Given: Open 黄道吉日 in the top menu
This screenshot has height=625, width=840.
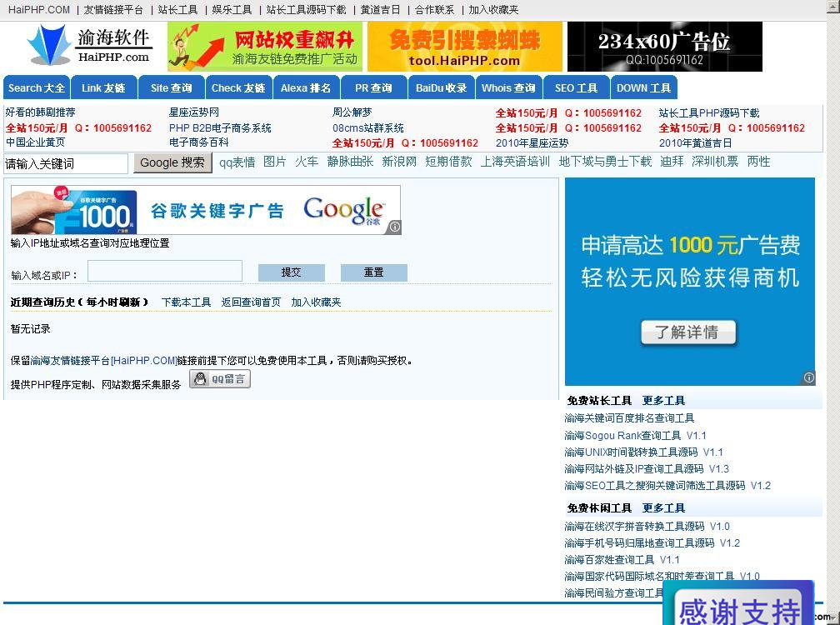Looking at the screenshot, I should tap(380, 10).
